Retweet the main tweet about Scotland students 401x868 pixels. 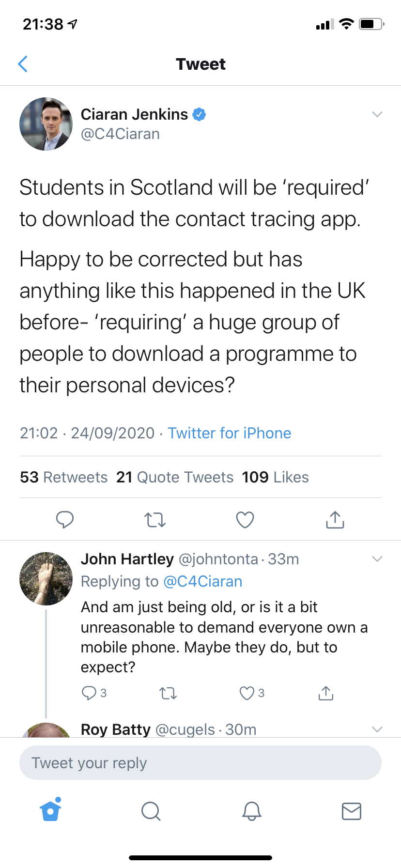pyautogui.click(x=155, y=520)
